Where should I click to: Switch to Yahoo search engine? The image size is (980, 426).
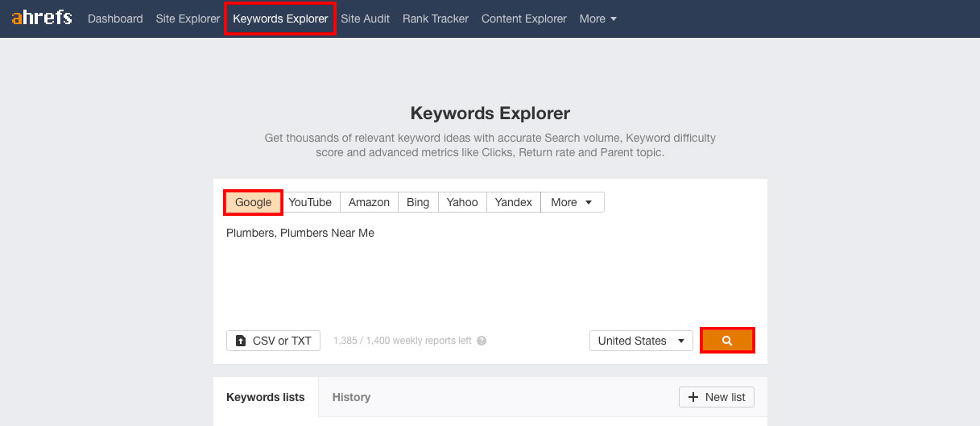coord(462,202)
